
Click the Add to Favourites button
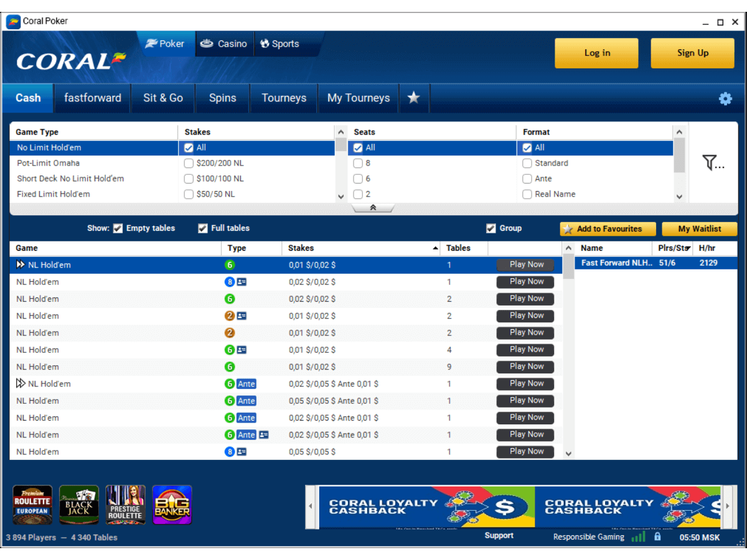pos(608,229)
